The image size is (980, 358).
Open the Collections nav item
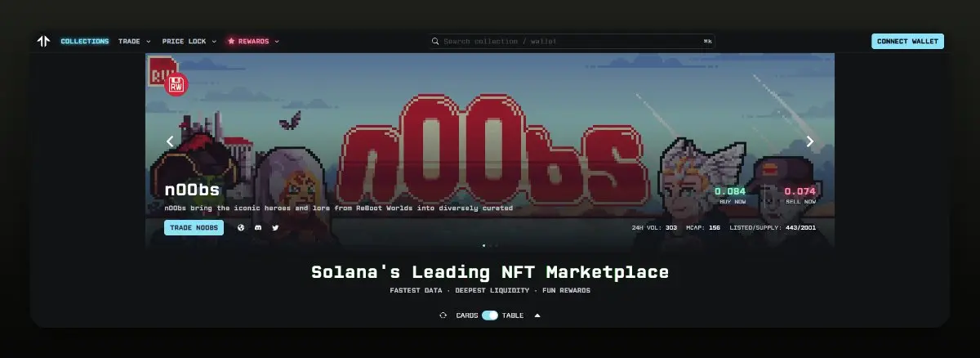pyautogui.click(x=85, y=41)
